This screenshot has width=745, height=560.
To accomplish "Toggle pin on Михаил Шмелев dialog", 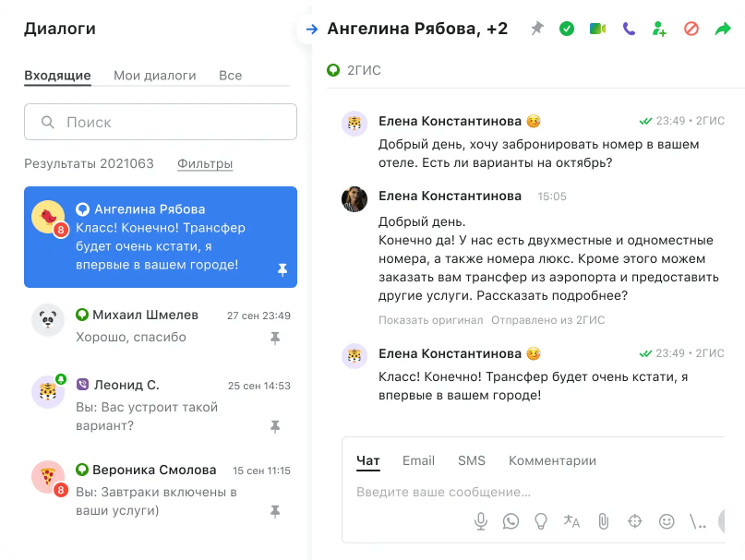I will [x=275, y=339].
